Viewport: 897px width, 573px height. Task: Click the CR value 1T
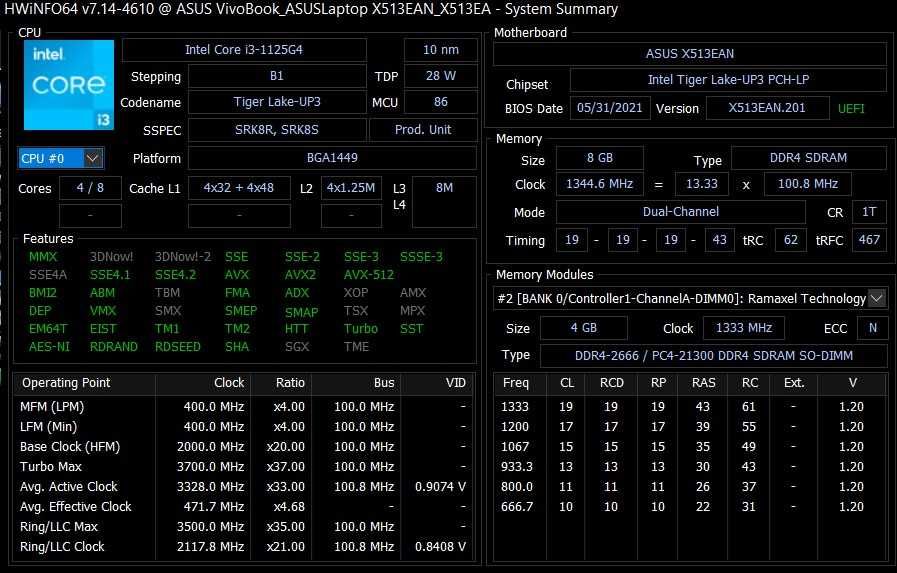coord(869,212)
